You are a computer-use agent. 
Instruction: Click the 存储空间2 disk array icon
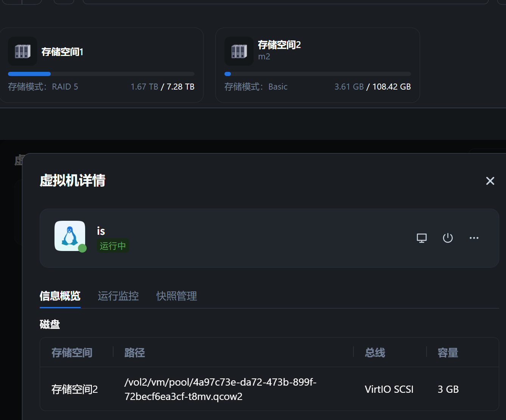point(239,51)
